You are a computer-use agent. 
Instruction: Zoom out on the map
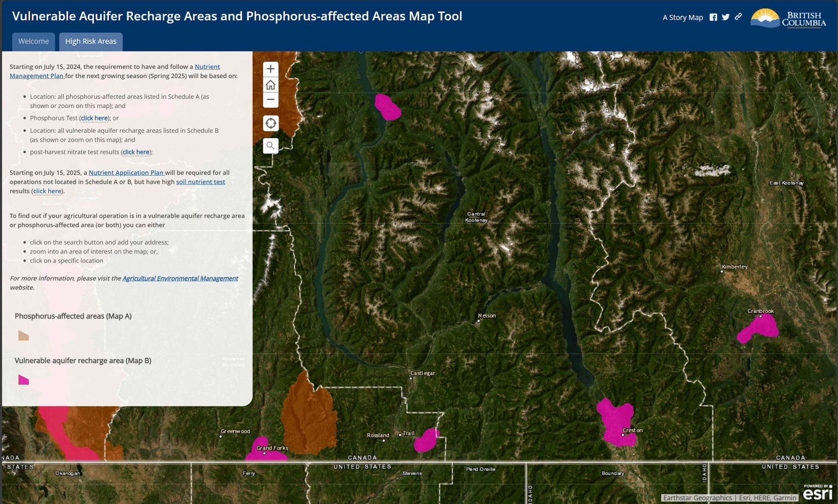pyautogui.click(x=270, y=100)
